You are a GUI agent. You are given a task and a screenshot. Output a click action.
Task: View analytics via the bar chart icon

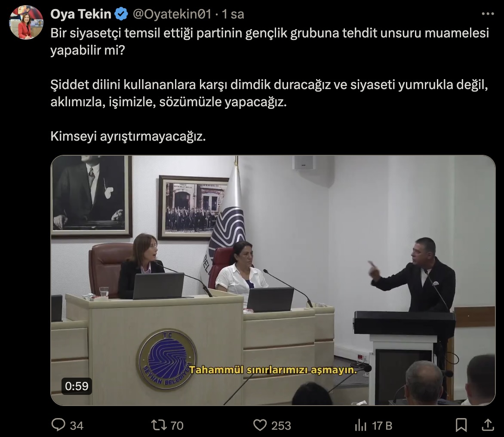point(361,425)
